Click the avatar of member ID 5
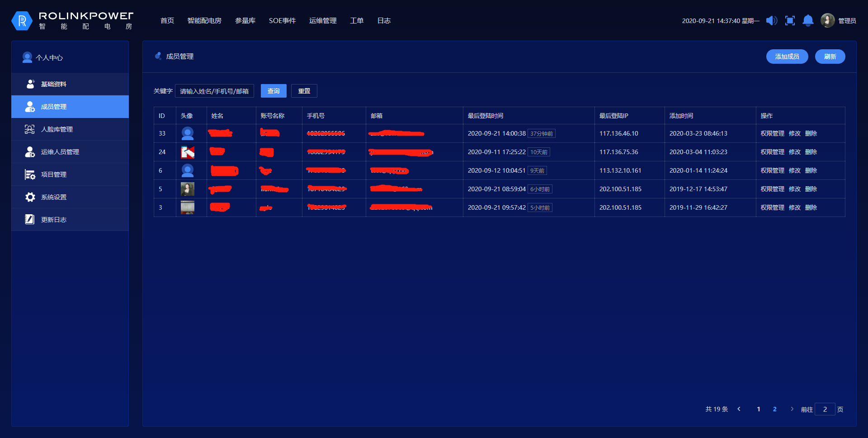 point(188,189)
